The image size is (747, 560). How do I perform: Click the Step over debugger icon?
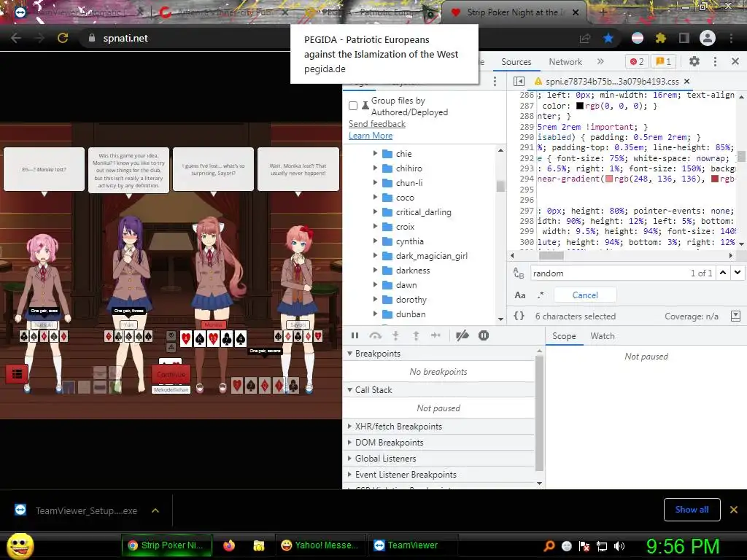(x=376, y=335)
